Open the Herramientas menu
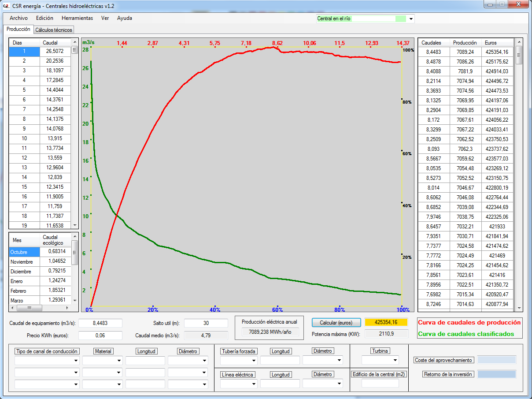Image resolution: width=532 pixels, height=399 pixels. (78, 18)
